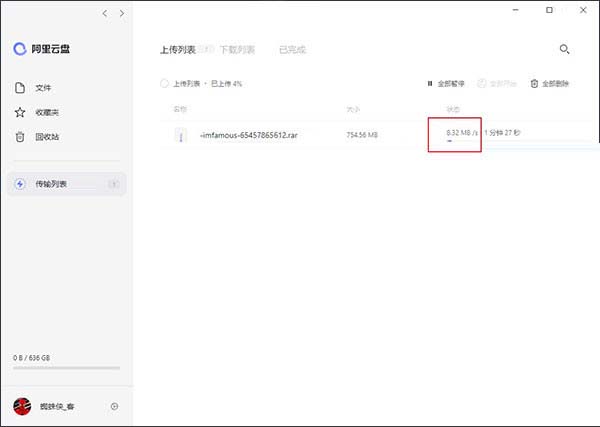This screenshot has height=427, width=600.
Task: Open the user avatar profile
Action: point(22,406)
